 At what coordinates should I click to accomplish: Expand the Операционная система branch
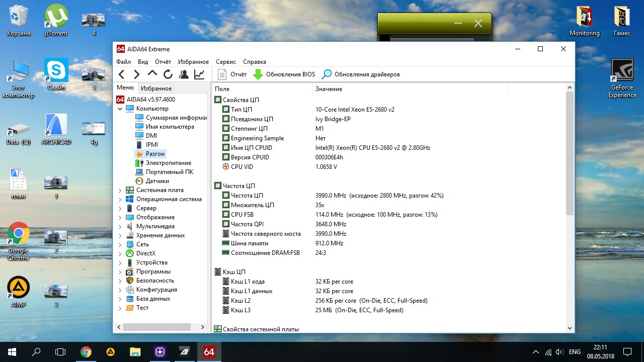point(120,199)
